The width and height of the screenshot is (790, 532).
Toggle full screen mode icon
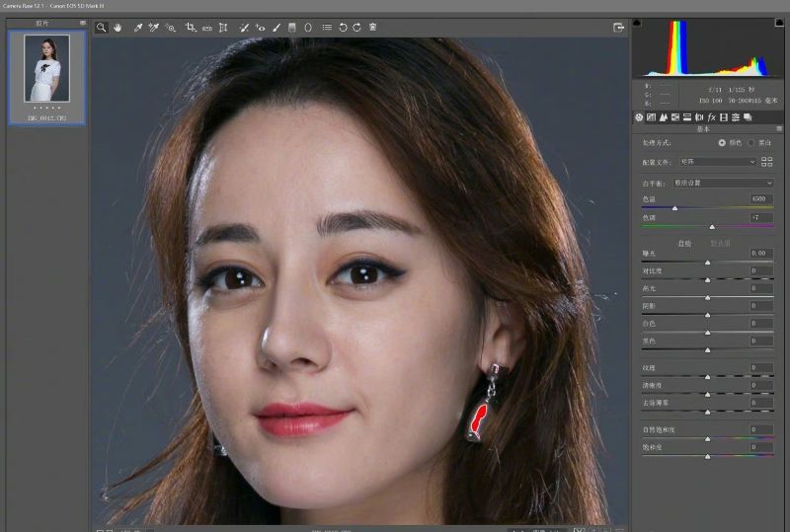coord(618,28)
